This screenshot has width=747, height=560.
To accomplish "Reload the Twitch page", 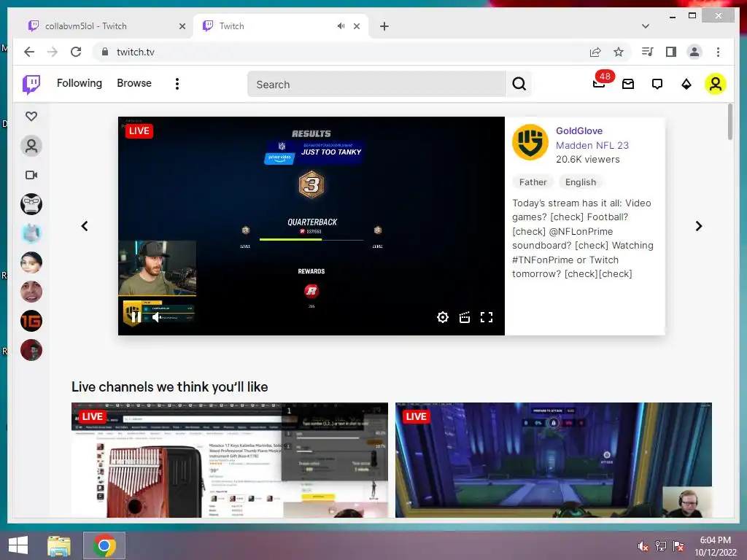I will 76,52.
